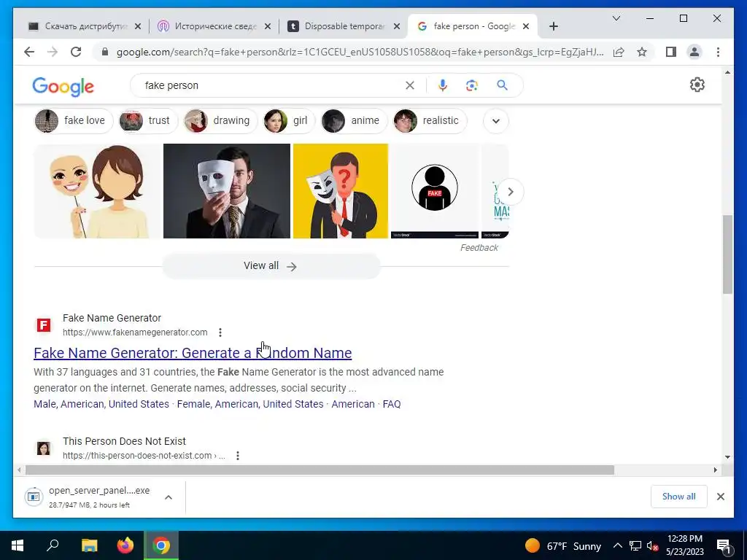The width and height of the screenshot is (747, 560).
Task: Close the Disposable temporary tab
Action: 397,26
